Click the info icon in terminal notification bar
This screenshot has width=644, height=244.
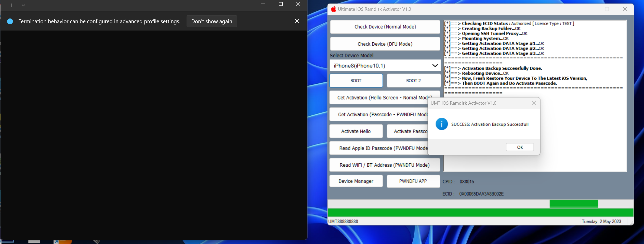click(x=10, y=21)
